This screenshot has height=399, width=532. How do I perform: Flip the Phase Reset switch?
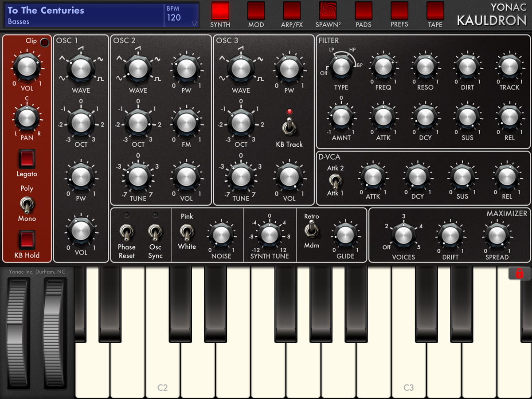pyautogui.click(x=127, y=232)
